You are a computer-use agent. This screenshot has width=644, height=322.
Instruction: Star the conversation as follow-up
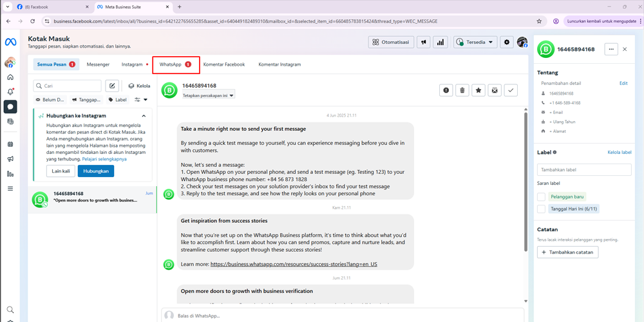[478, 91]
